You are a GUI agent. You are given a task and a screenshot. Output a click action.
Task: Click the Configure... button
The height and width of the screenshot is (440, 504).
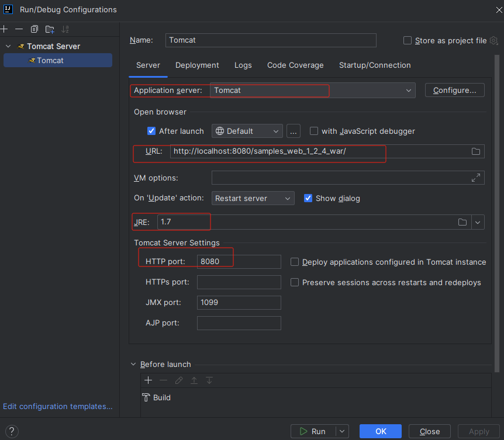454,91
